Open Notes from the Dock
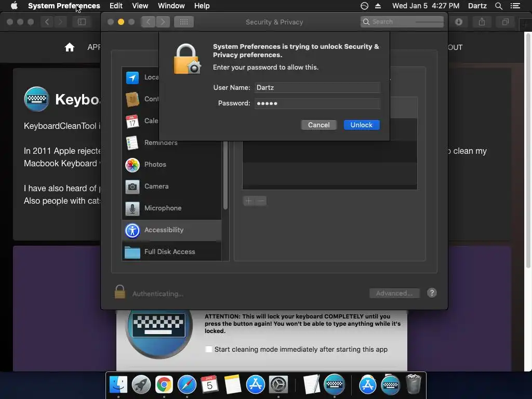The height and width of the screenshot is (399, 532). (232, 385)
